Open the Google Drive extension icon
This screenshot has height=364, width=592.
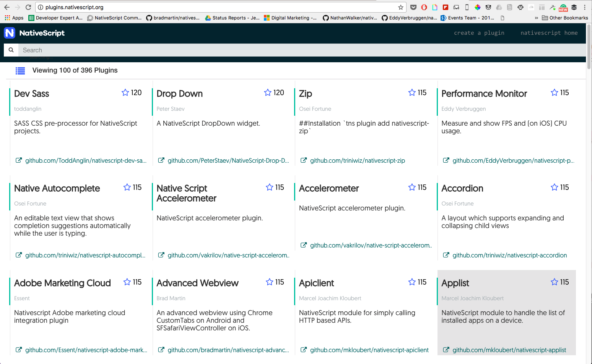(499, 7)
